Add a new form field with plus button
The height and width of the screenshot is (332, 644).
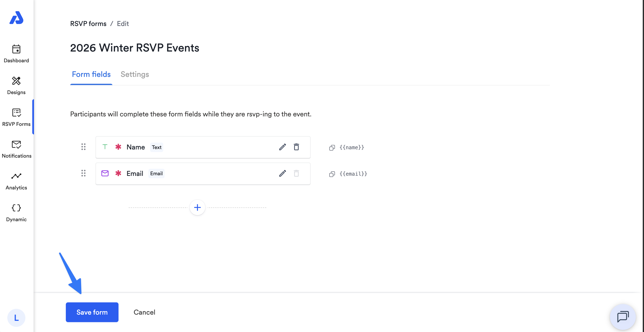pos(197,207)
